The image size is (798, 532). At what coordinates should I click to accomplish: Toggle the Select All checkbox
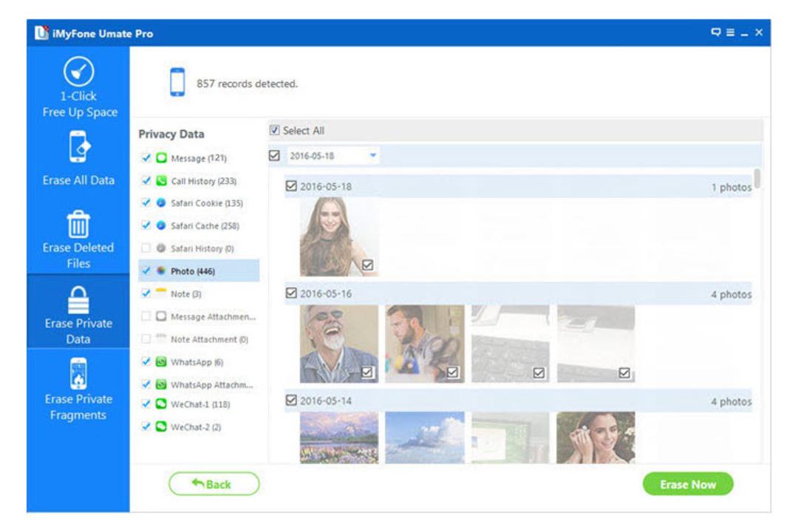[274, 130]
